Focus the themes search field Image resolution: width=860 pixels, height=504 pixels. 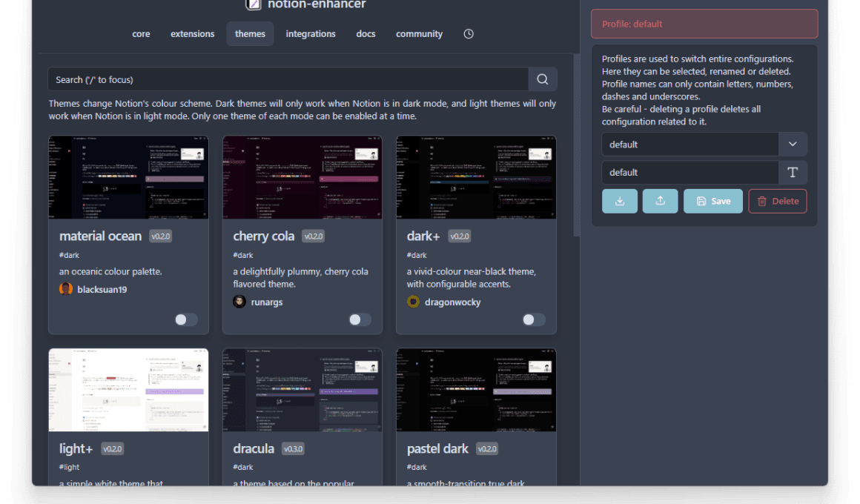click(x=288, y=79)
